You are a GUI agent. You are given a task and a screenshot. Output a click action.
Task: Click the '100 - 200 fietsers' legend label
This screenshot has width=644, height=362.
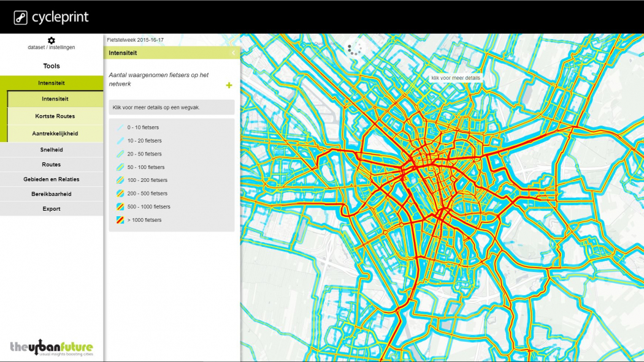(x=147, y=180)
